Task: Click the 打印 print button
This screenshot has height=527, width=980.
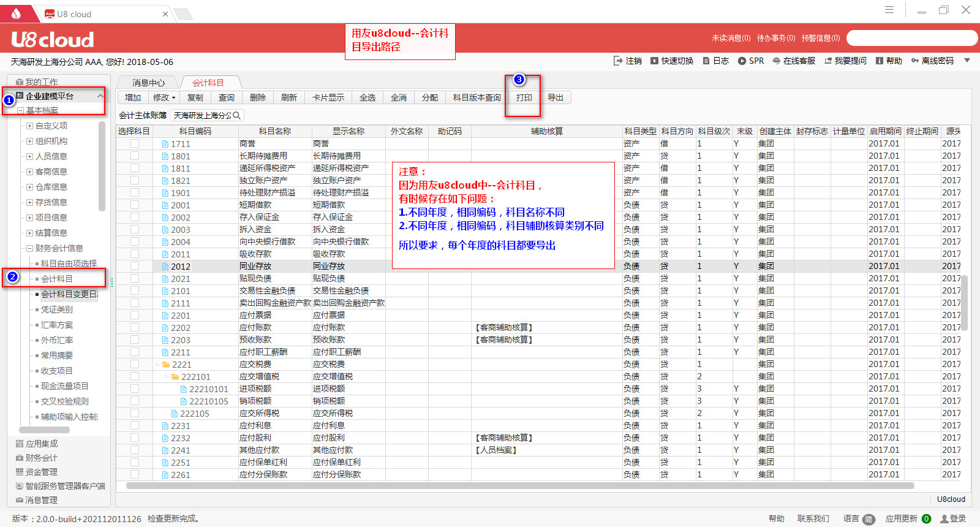Action: pos(524,97)
